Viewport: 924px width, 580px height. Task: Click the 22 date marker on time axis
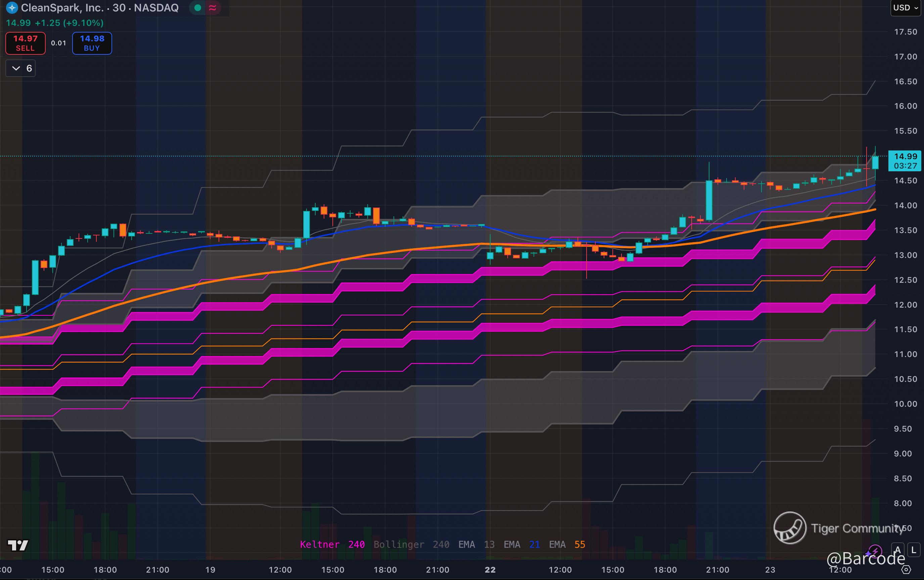click(x=490, y=570)
